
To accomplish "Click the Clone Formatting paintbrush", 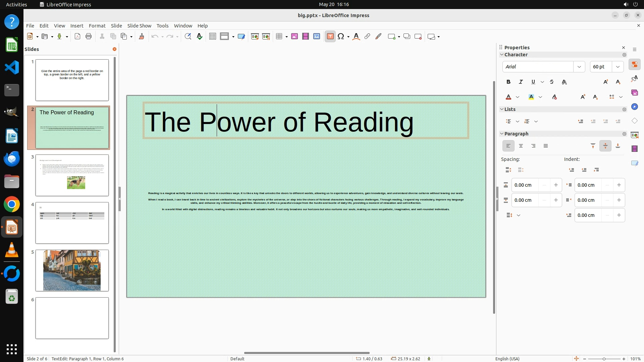I will [x=141, y=37].
